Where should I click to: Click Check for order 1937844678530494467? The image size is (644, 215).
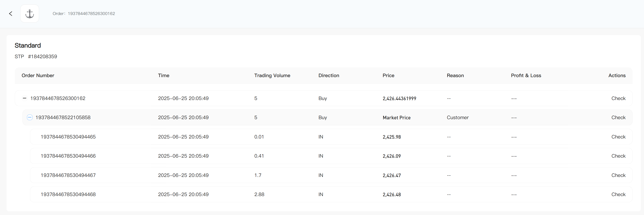(x=618, y=175)
